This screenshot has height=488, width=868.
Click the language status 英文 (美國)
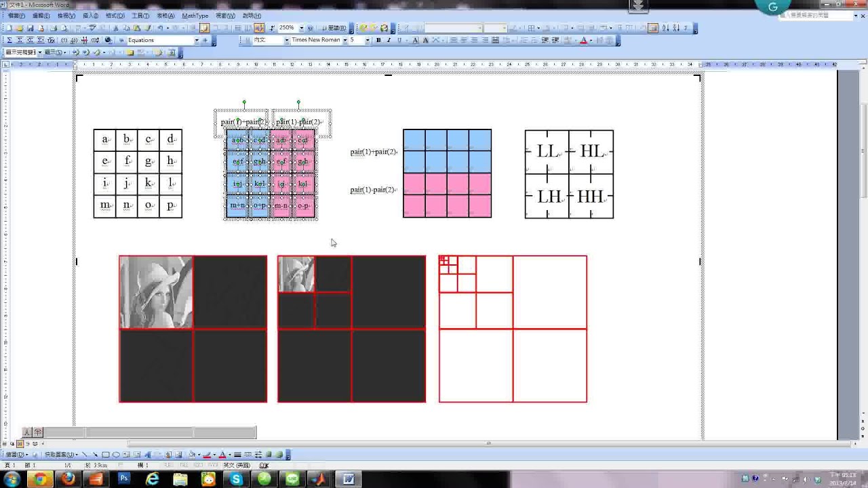[x=237, y=466]
